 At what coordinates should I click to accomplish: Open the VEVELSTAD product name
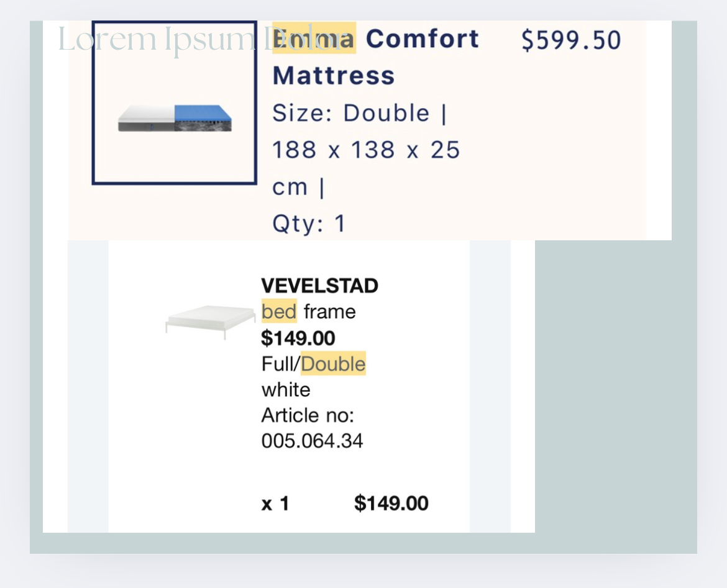click(x=320, y=286)
